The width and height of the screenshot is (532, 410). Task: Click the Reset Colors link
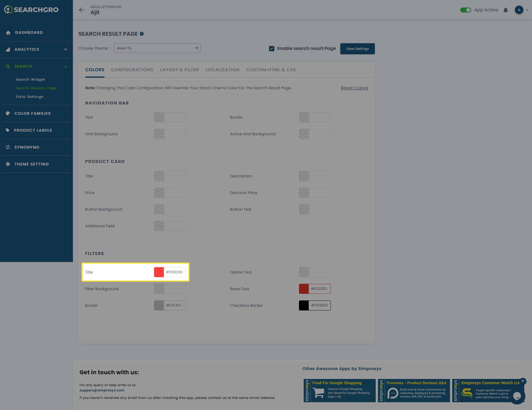pyautogui.click(x=354, y=88)
